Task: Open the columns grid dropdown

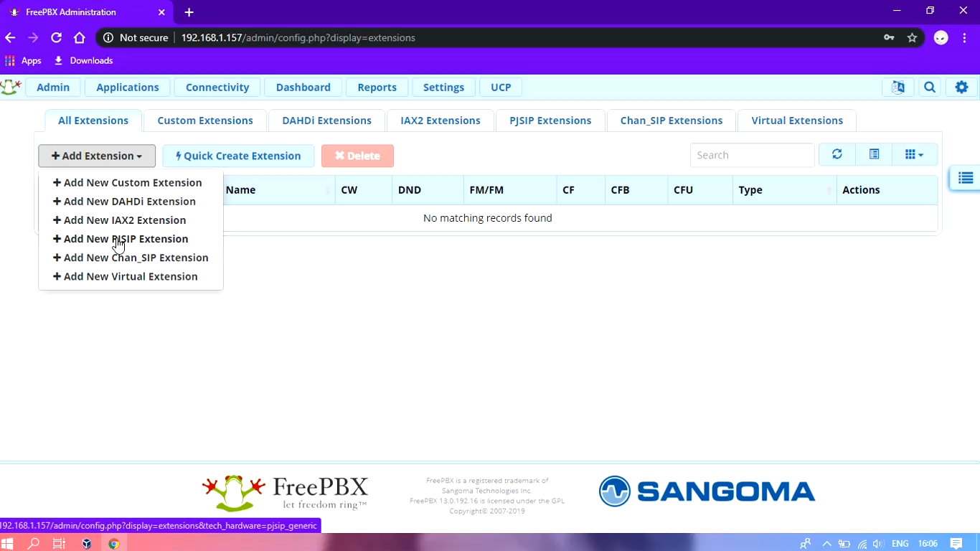Action: (x=914, y=155)
